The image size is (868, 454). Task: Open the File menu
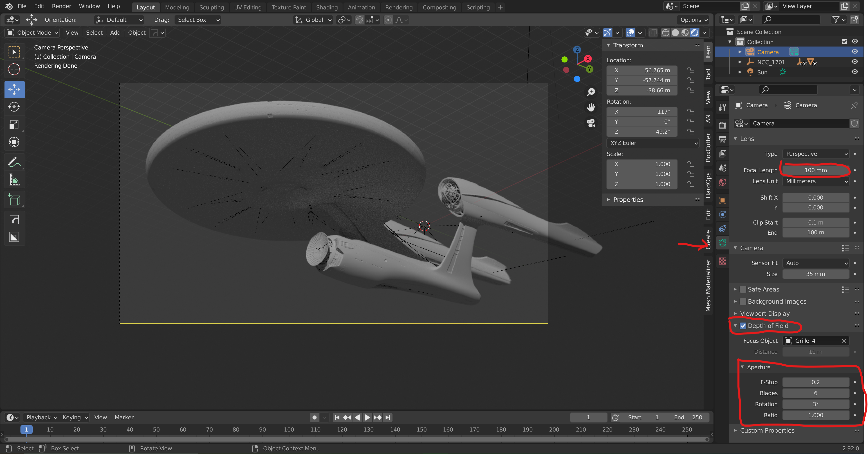pyautogui.click(x=22, y=6)
